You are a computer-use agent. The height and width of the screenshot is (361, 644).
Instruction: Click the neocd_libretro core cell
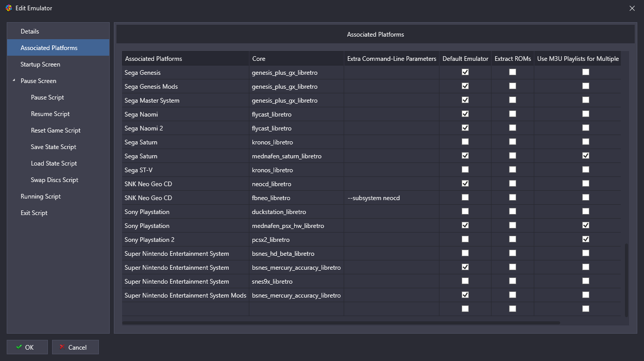(x=296, y=184)
